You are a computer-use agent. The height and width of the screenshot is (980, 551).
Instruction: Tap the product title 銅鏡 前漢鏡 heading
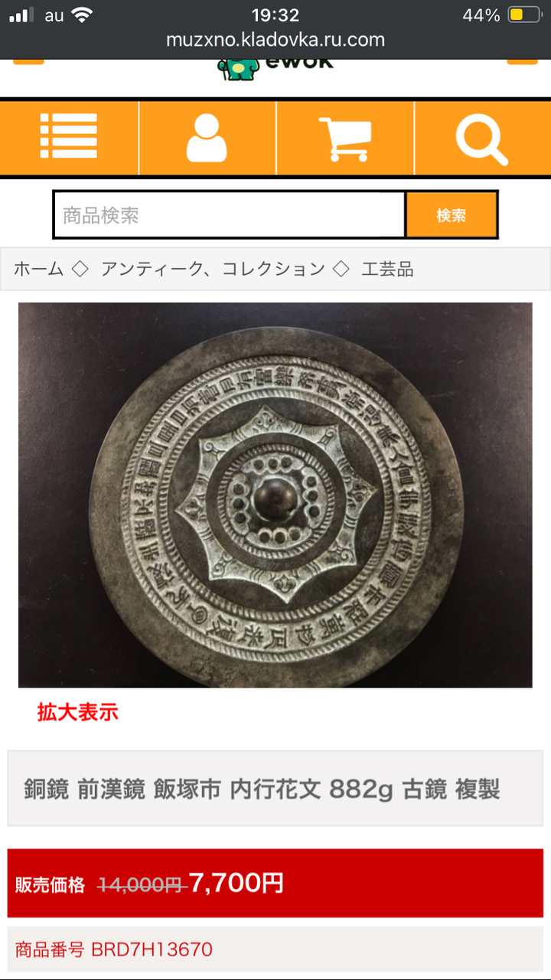pyautogui.click(x=262, y=789)
